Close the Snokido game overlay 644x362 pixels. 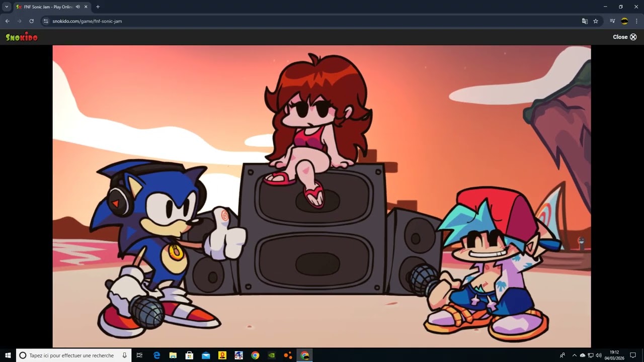tap(625, 37)
